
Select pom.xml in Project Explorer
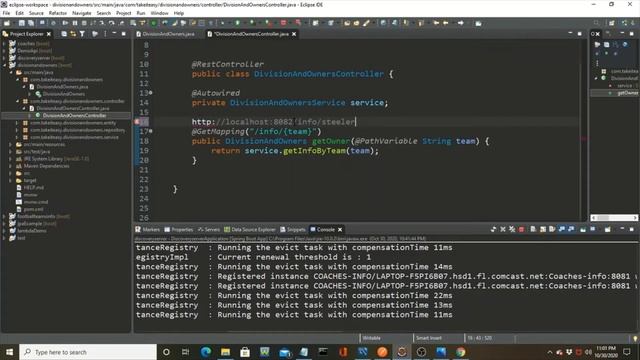(33, 209)
